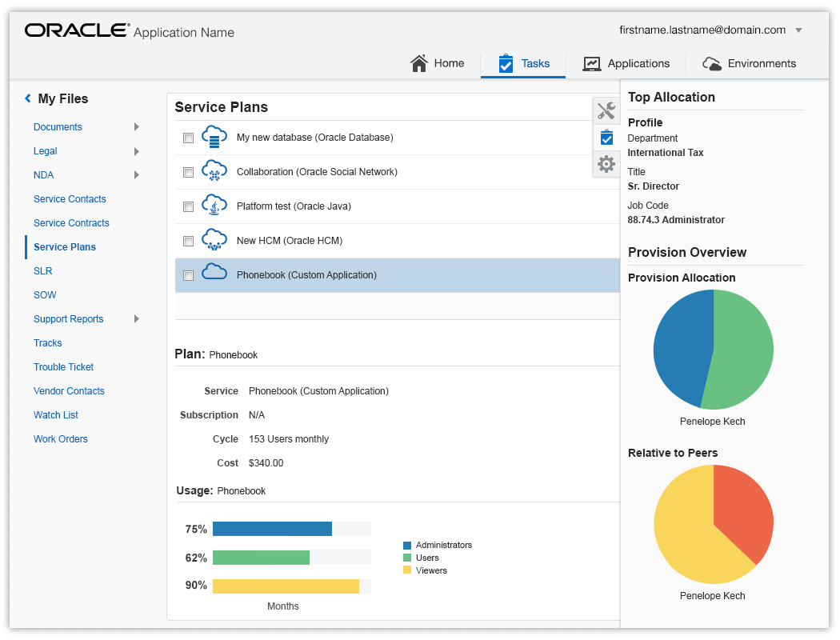Viewport: 840px width, 640px height.
Task: Open the gear settings side panel icon
Action: [x=606, y=164]
